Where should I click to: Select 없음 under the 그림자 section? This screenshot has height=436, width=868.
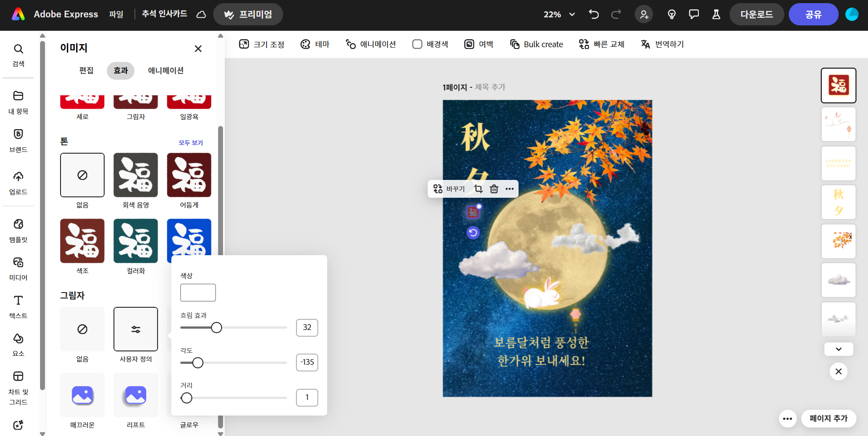[82, 329]
